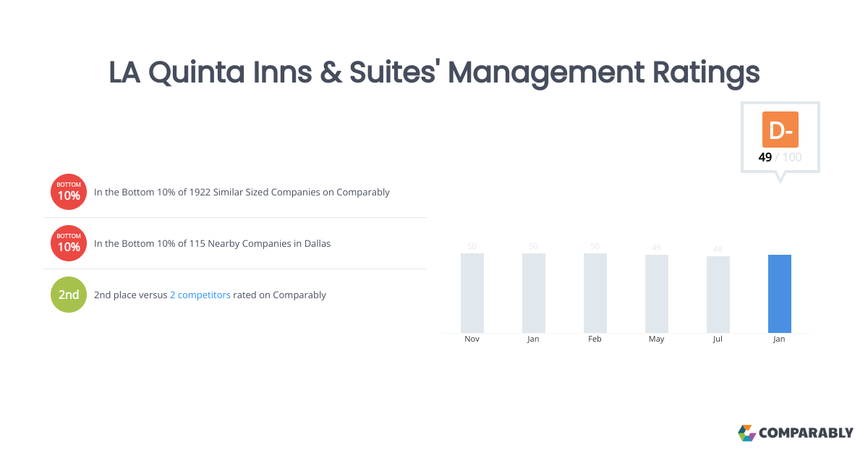This screenshot has height=456, width=868.
Task: Click the colorful Comparably logo icon
Action: coord(746,433)
